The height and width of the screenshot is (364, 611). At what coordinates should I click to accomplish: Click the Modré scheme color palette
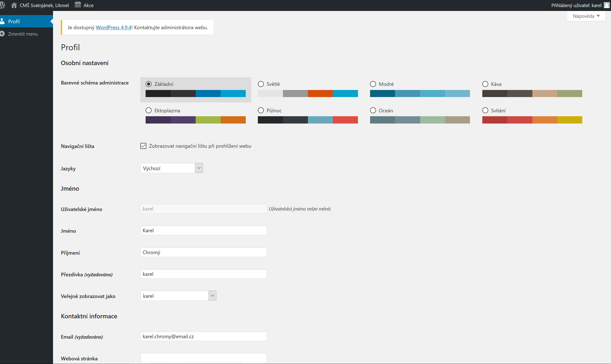(x=420, y=93)
